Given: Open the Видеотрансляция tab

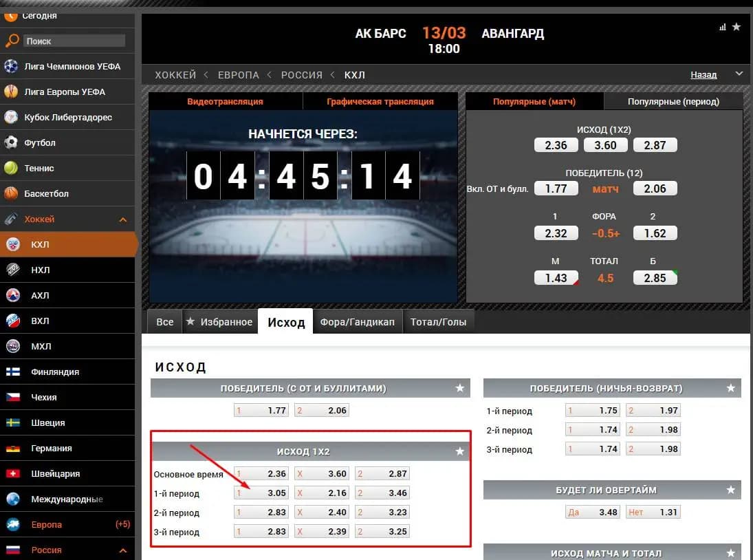Looking at the screenshot, I should [x=226, y=101].
